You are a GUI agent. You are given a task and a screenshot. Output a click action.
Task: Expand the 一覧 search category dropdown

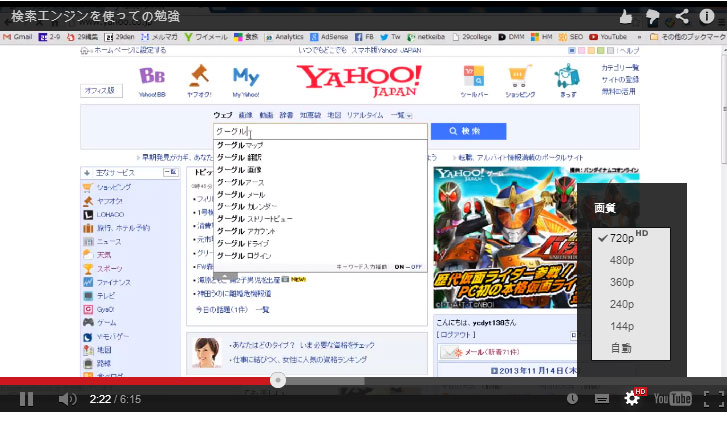coord(401,115)
